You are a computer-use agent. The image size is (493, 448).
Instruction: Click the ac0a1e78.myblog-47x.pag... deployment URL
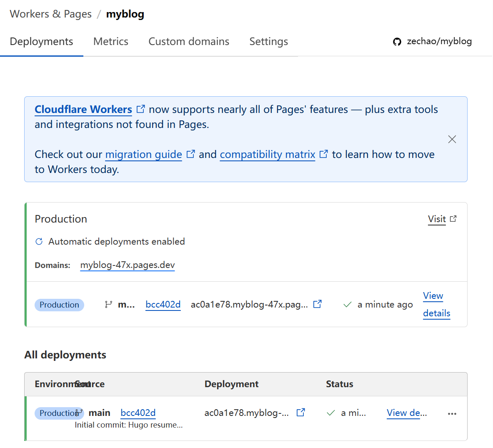click(x=249, y=305)
